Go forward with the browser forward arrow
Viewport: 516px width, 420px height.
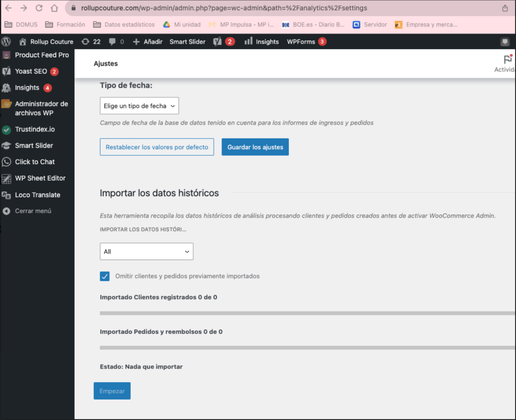pyautogui.click(x=24, y=8)
